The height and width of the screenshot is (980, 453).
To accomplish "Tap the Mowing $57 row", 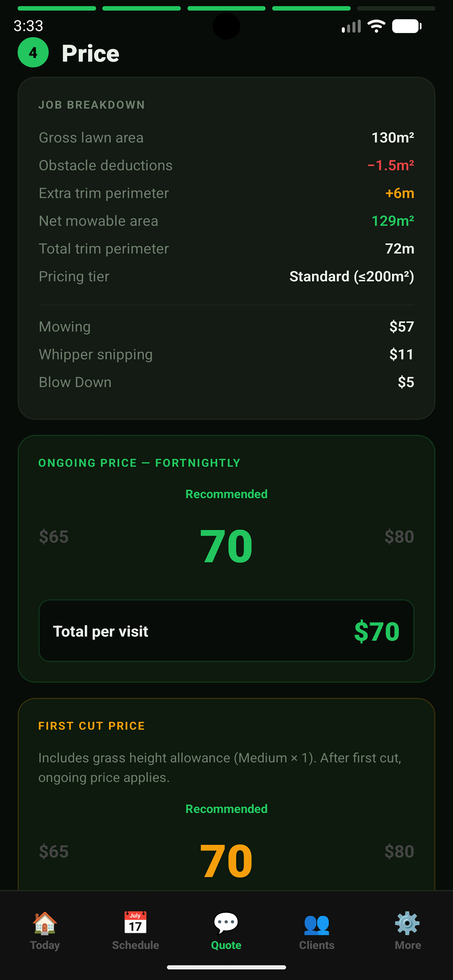I will pos(226,327).
